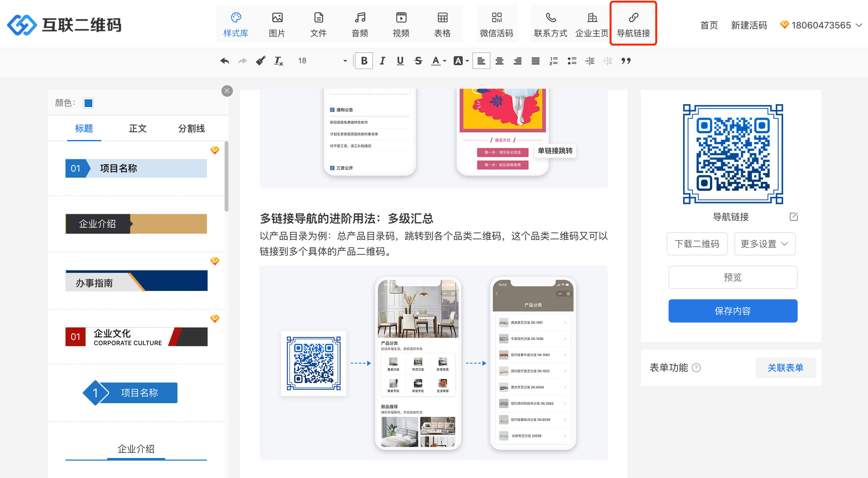Switch to the 分割线 tab

191,128
